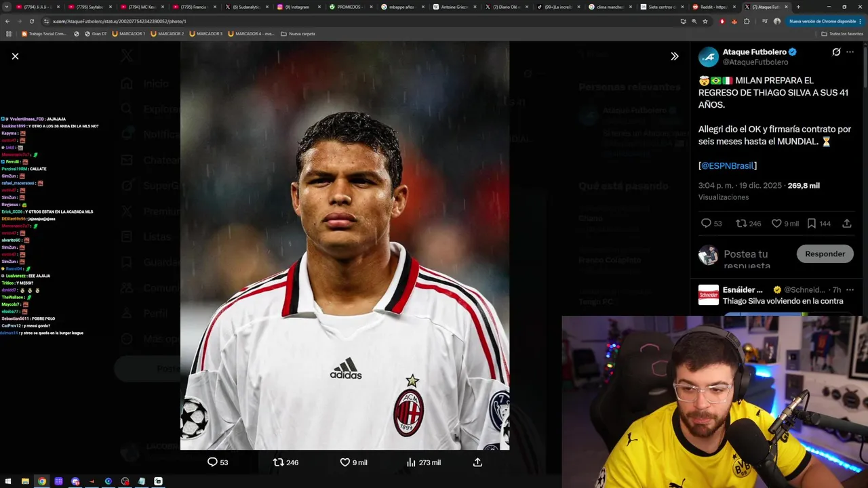Open the red extension icon in toolbar
This screenshot has width=868, height=488.
click(722, 21)
